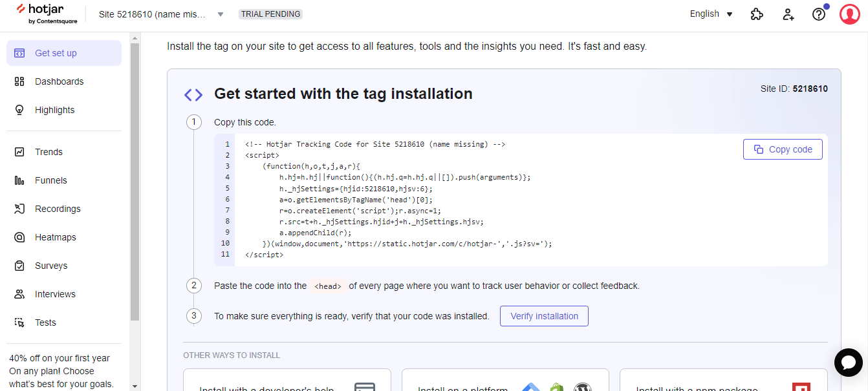Open the user profile avatar
Viewport: 868px width, 391px height.
click(849, 14)
